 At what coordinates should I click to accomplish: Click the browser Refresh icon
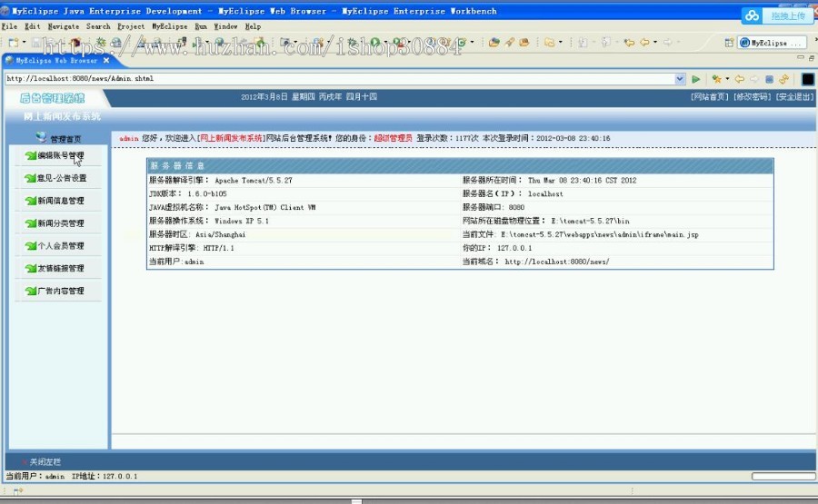pos(783,79)
